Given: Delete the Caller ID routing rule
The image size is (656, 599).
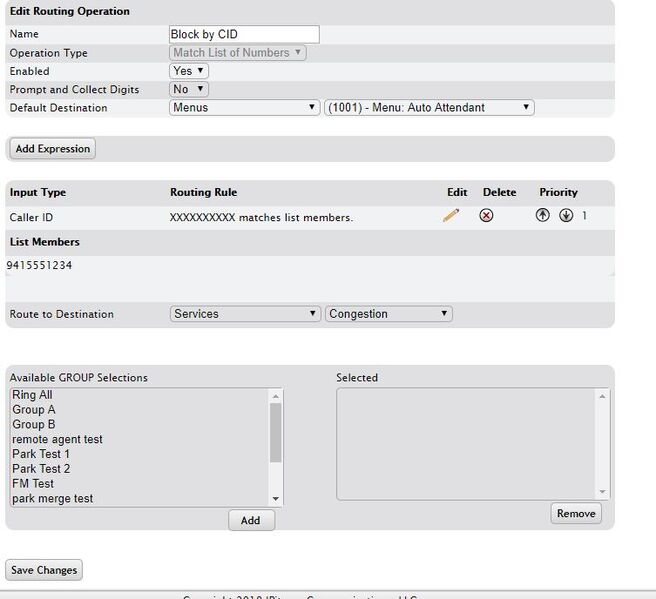Looking at the screenshot, I should coord(486,216).
